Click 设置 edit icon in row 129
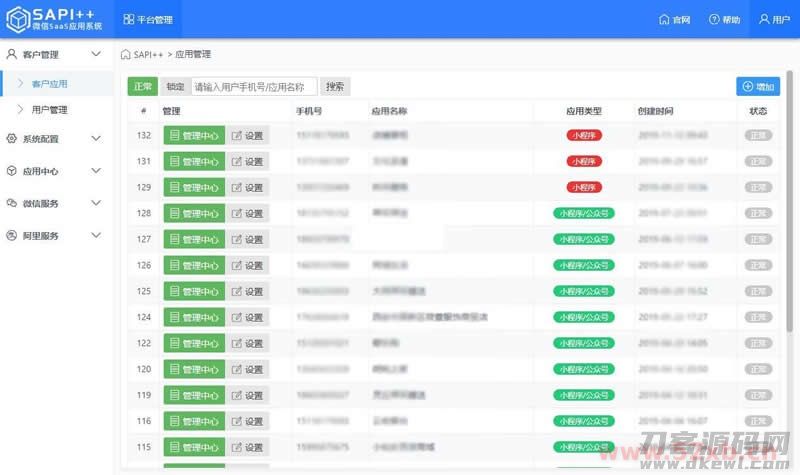Viewport: 800px width, 475px height. coord(236,187)
